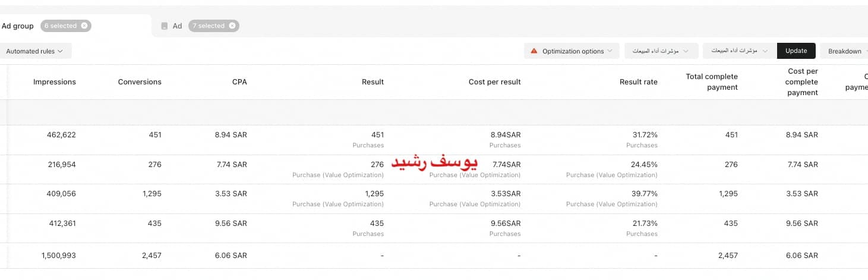Screen dimensions: 868x280
Task: Open the Breakdown dropdown
Action: pos(845,51)
